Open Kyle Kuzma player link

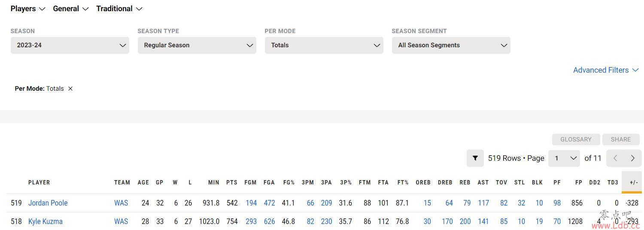pos(46,221)
